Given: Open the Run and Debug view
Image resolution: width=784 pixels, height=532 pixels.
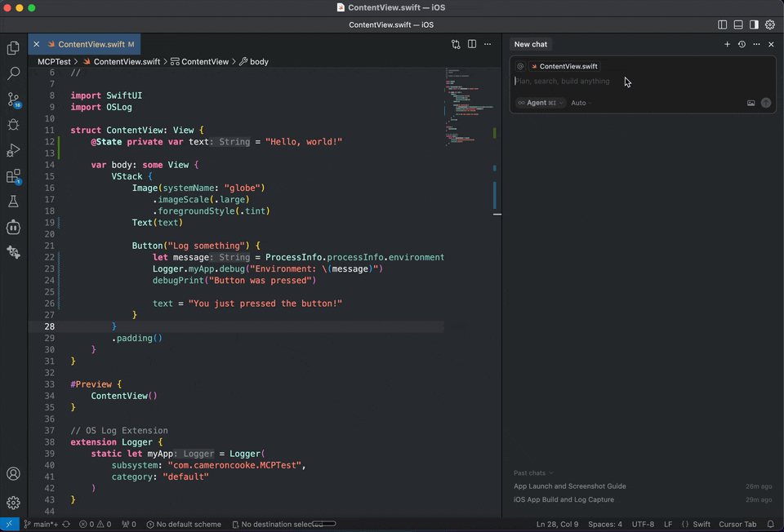Looking at the screenshot, I should click(x=13, y=150).
